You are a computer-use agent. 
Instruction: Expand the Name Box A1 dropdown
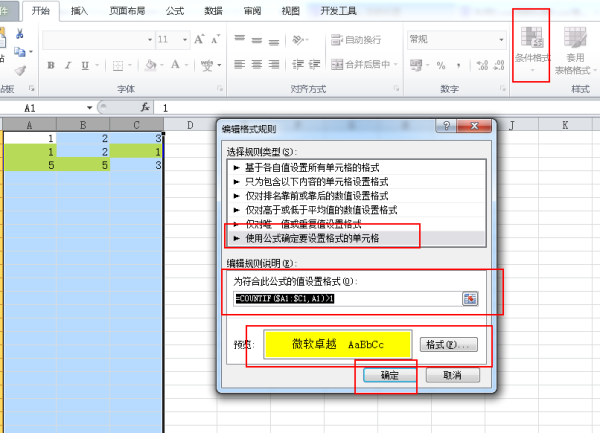[x=90, y=108]
